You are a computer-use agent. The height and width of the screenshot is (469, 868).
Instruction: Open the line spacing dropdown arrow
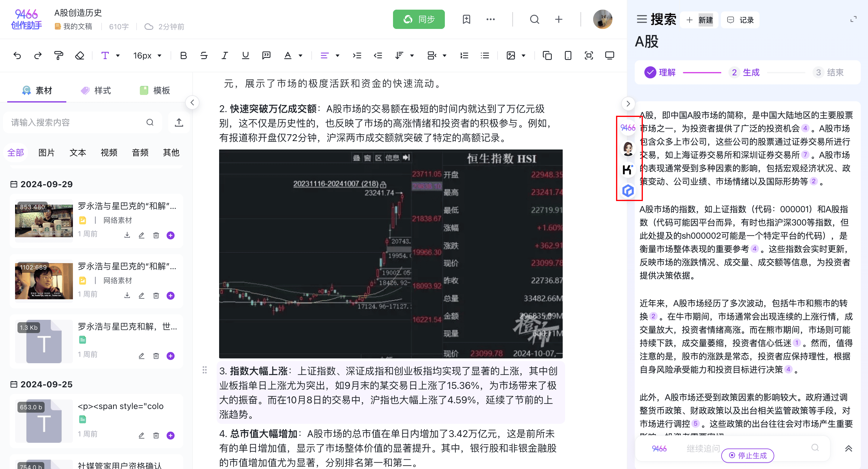pos(412,56)
